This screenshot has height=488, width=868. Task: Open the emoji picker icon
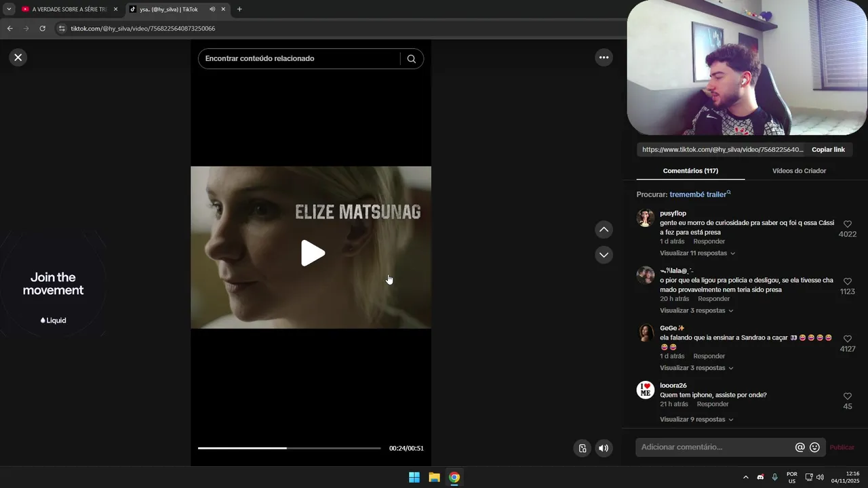point(814,447)
